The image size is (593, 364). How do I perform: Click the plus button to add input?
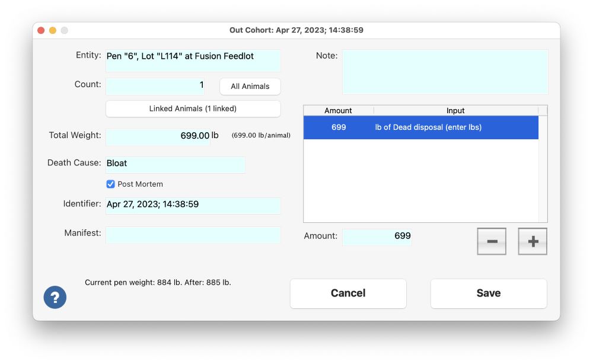point(533,241)
